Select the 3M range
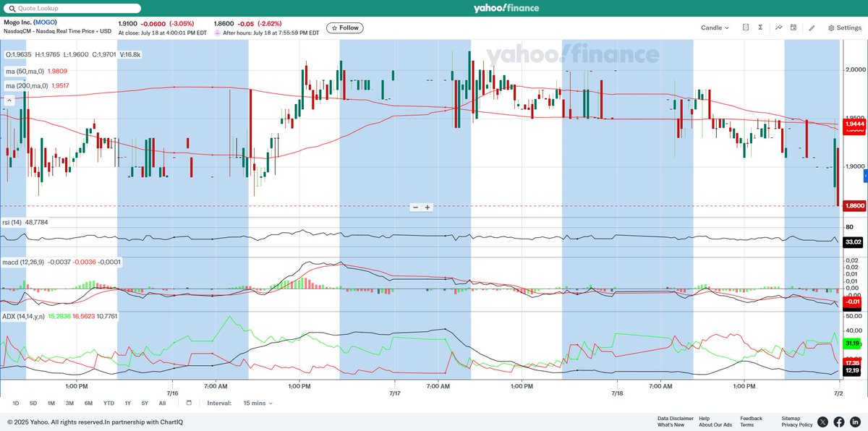Viewport: 868px width, 431px height. coord(69,403)
